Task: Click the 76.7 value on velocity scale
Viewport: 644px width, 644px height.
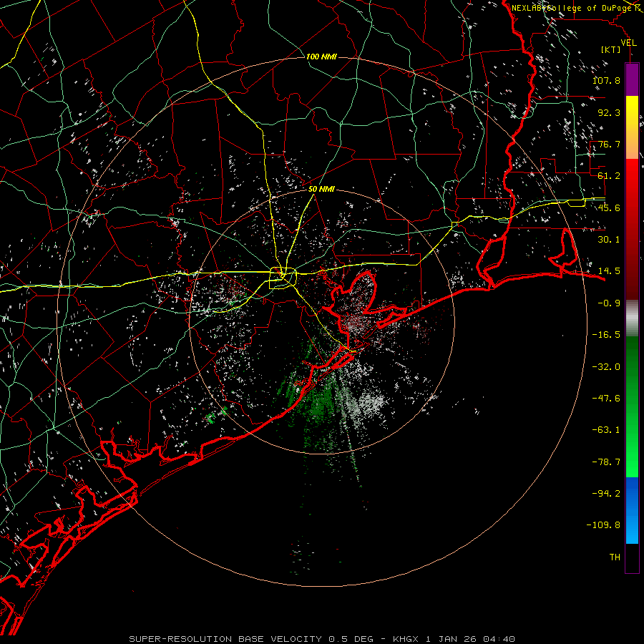Action: pos(609,144)
